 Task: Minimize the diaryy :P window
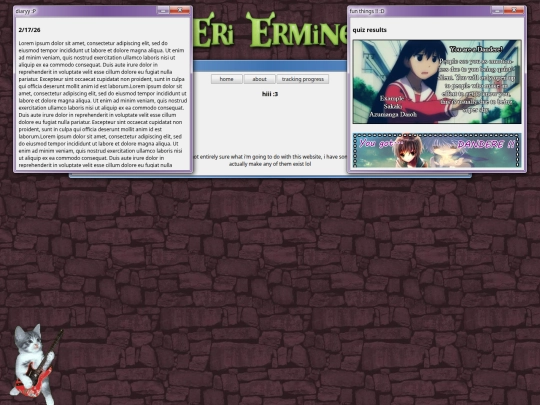[163, 10]
